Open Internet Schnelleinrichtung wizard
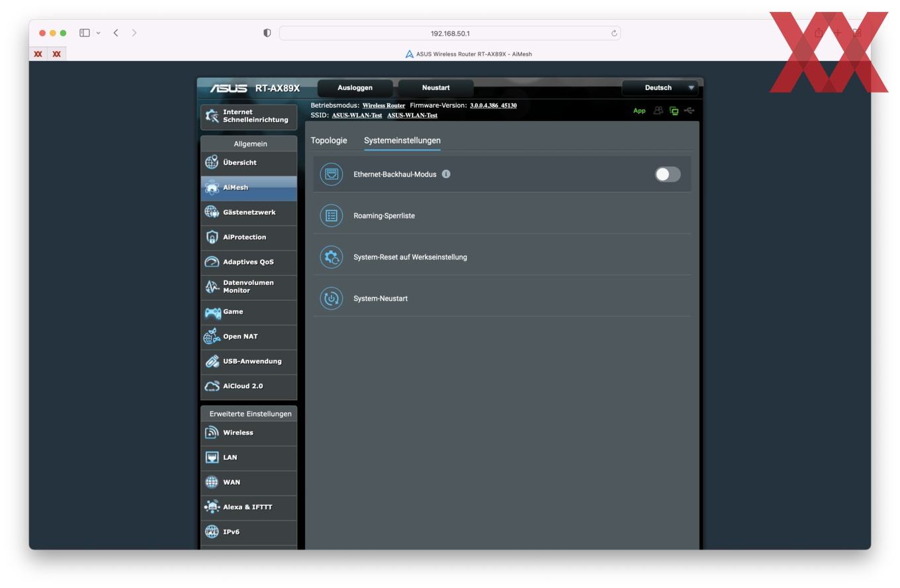900x588 pixels. pyautogui.click(x=249, y=116)
